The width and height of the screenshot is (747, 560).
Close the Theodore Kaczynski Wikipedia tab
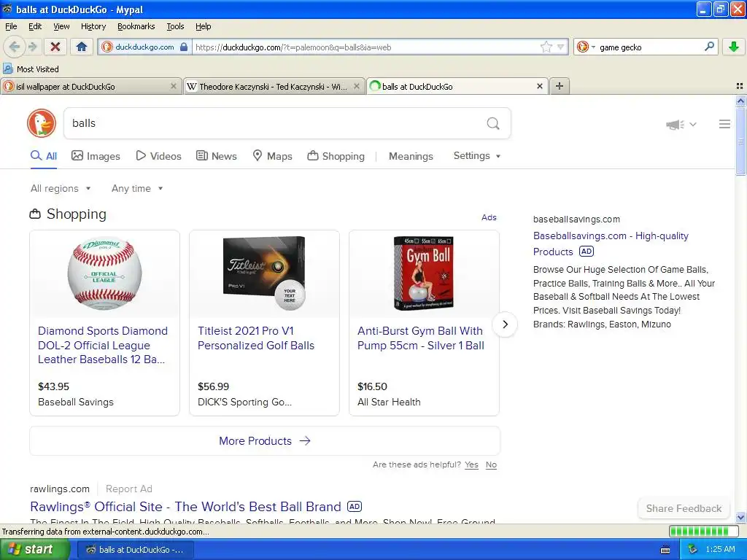coord(356,86)
